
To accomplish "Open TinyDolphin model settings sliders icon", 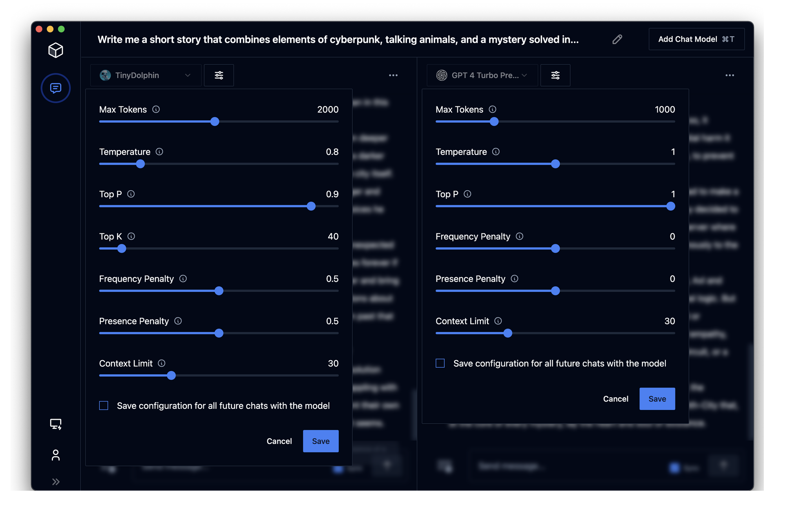I will [219, 75].
